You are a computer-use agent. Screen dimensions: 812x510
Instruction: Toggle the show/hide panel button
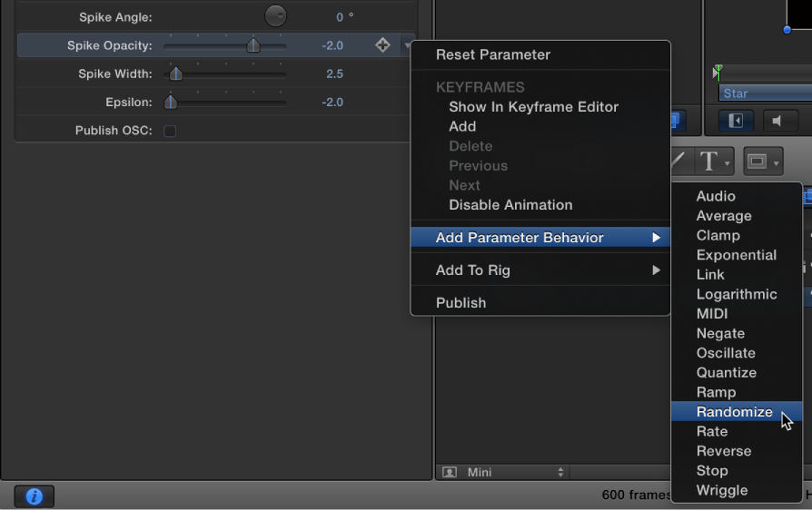736,121
